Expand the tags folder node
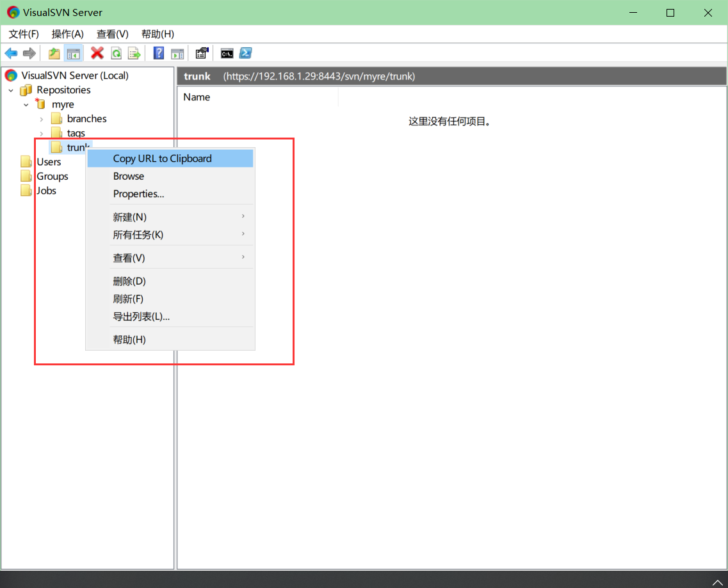Screen dimensions: 728x588 click(x=42, y=134)
